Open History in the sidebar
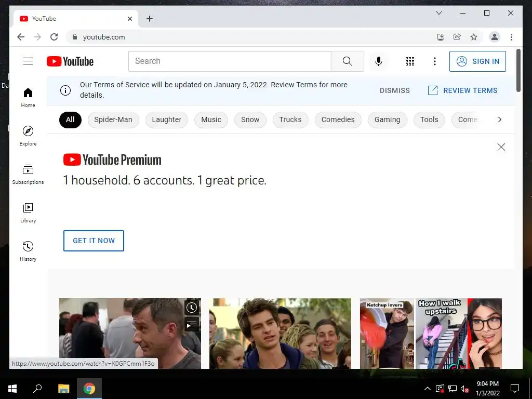 coord(28,251)
